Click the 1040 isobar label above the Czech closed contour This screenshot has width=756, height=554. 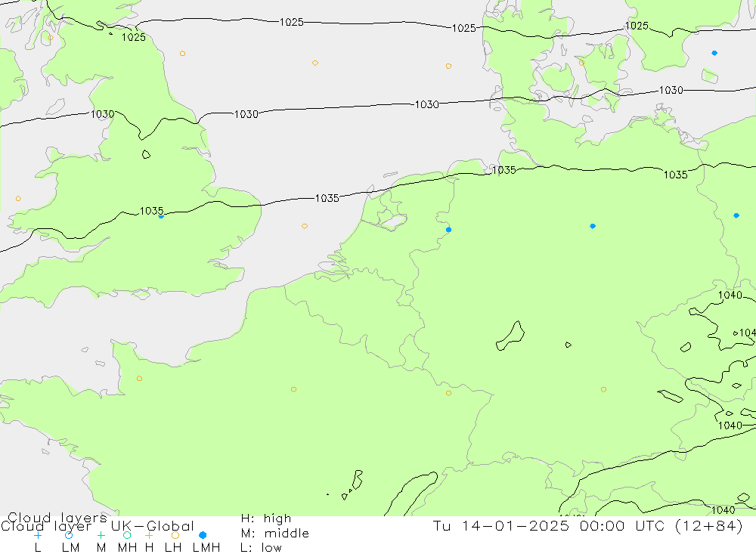tap(730, 295)
